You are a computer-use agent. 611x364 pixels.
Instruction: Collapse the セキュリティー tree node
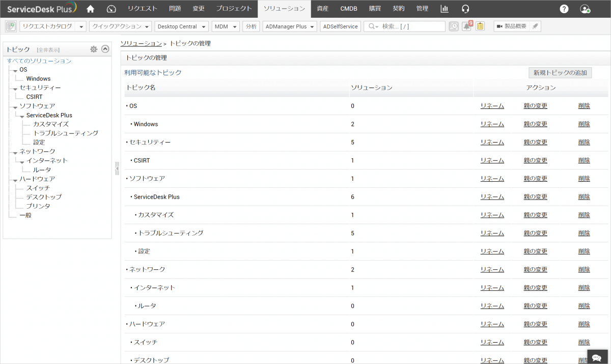15,89
